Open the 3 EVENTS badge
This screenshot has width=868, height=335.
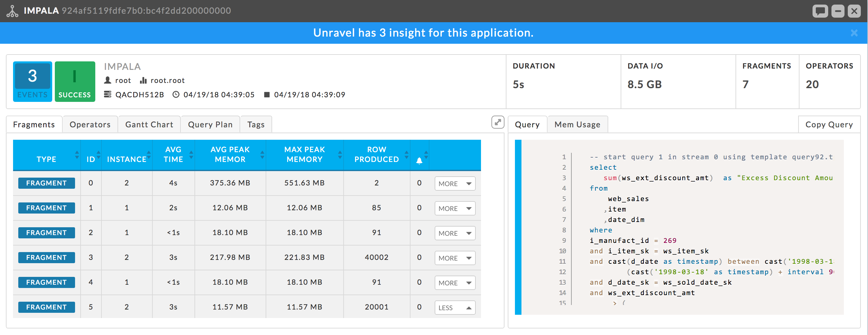point(32,82)
